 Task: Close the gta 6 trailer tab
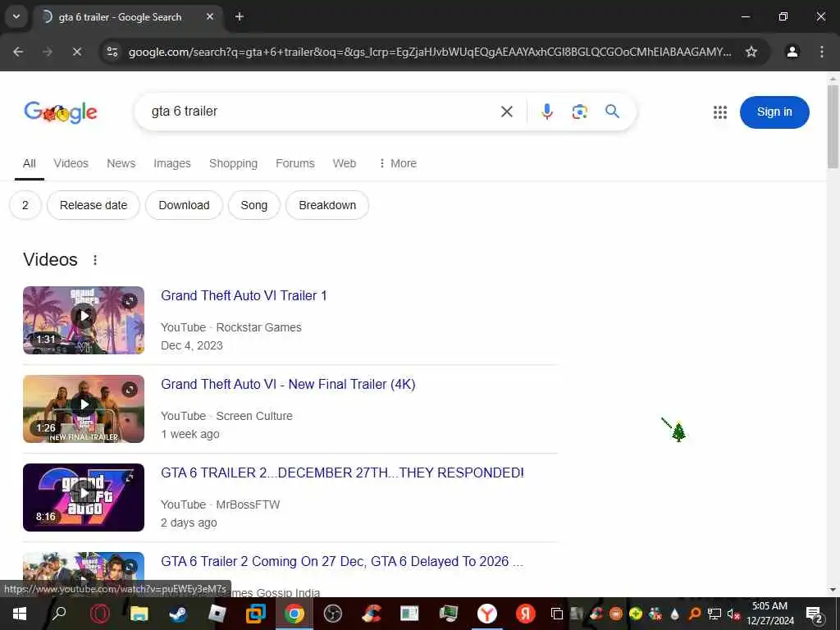click(210, 16)
